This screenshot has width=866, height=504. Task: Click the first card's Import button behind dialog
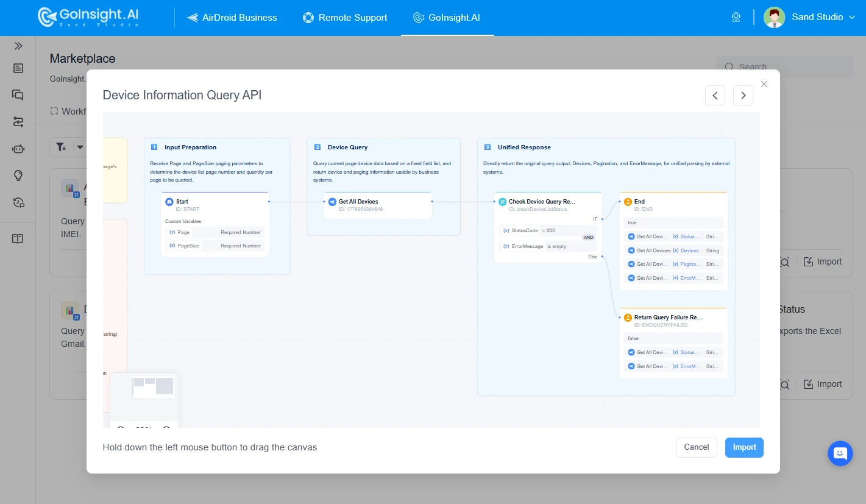823,261
